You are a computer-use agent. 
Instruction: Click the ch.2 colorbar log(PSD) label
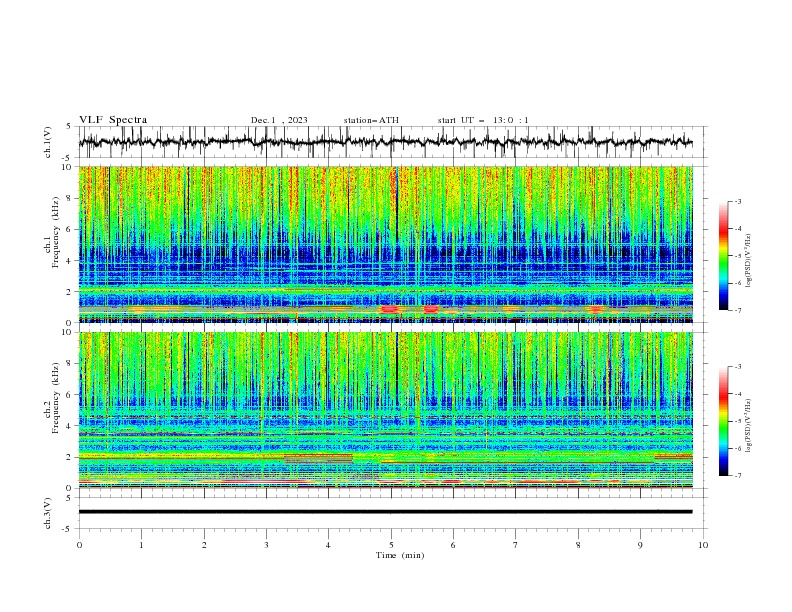(x=749, y=426)
